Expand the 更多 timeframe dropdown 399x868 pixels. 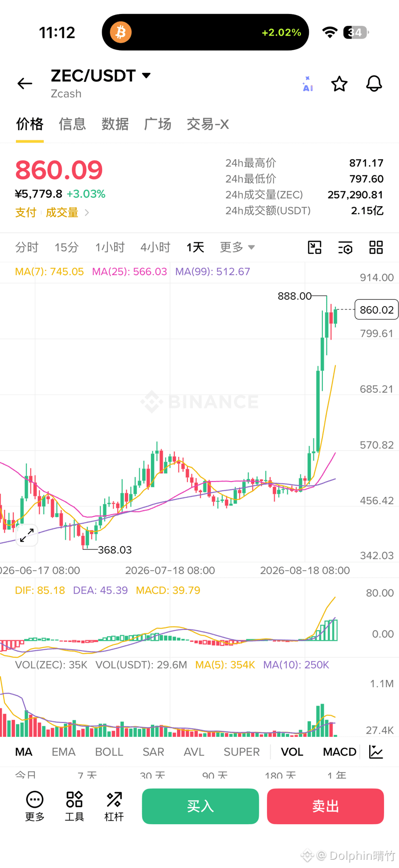click(237, 247)
